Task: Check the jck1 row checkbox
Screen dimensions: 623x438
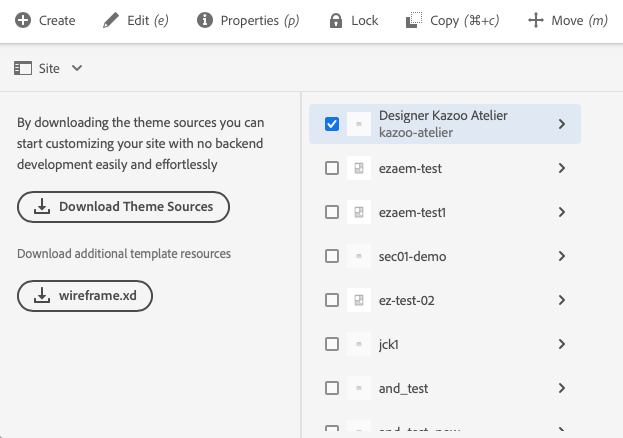Action: (x=332, y=344)
